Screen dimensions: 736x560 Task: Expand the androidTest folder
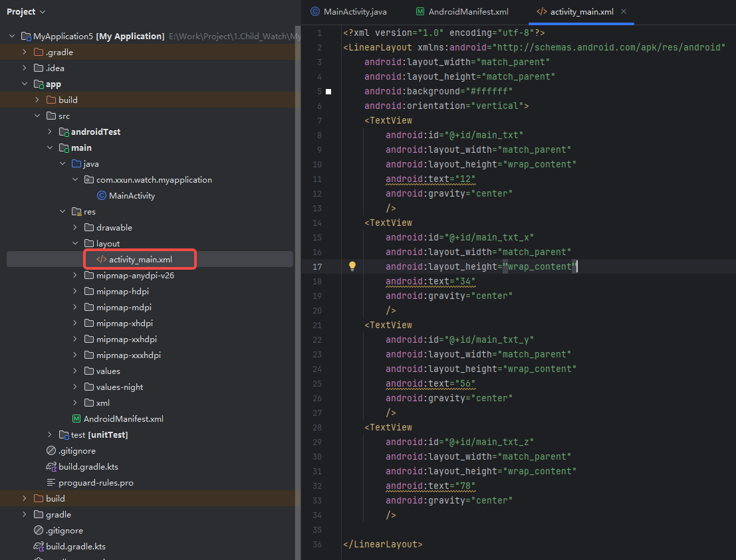point(50,132)
